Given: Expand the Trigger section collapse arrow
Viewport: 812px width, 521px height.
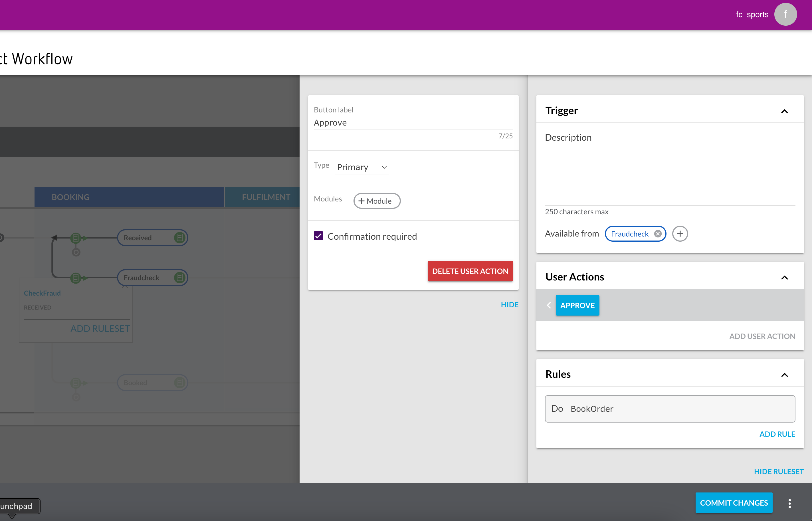Looking at the screenshot, I should pos(785,111).
